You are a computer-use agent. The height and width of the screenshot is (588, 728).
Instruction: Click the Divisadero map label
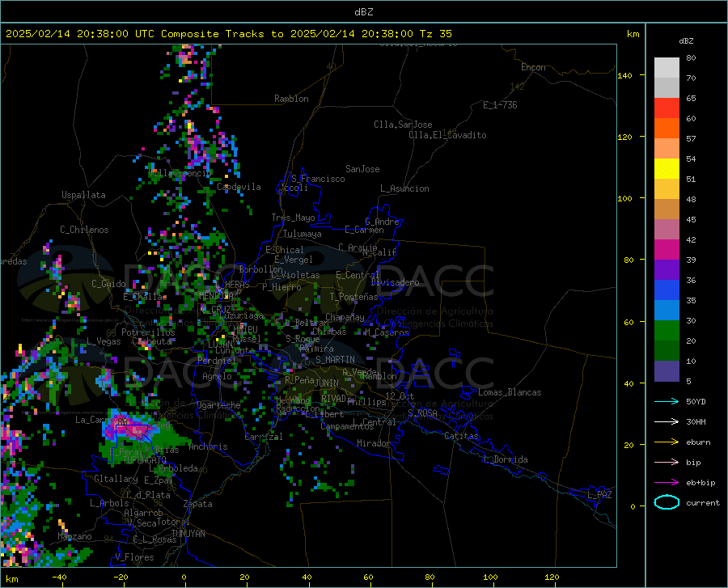pyautogui.click(x=395, y=282)
